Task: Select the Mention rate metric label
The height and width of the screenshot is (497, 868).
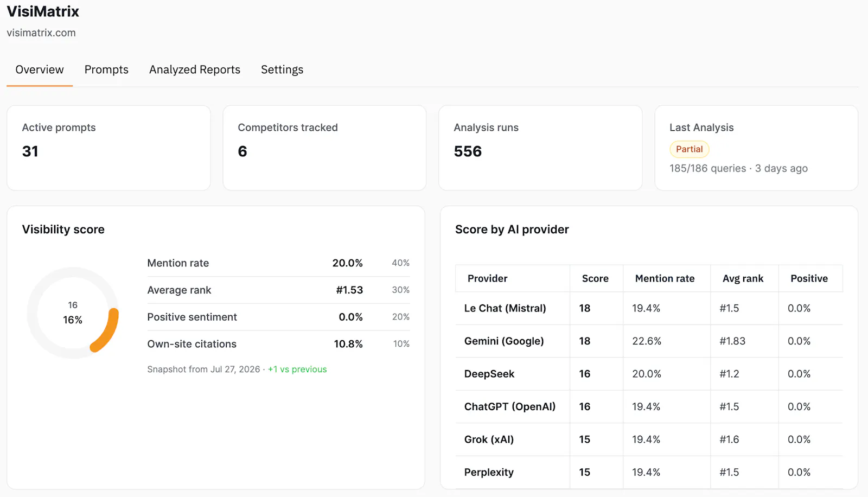Action: [178, 263]
